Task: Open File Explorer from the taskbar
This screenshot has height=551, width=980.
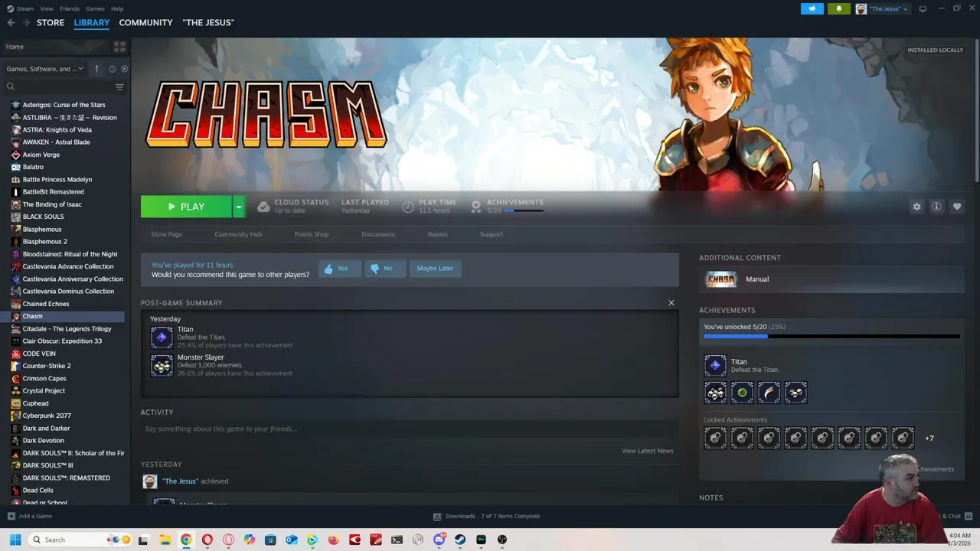Action: (165, 540)
